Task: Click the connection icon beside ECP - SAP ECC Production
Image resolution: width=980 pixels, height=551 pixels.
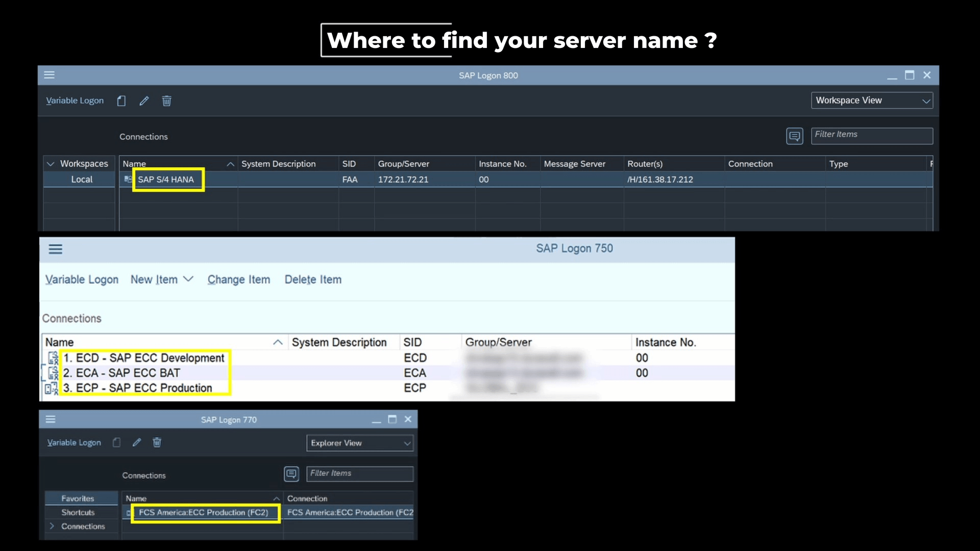Action: click(x=51, y=388)
